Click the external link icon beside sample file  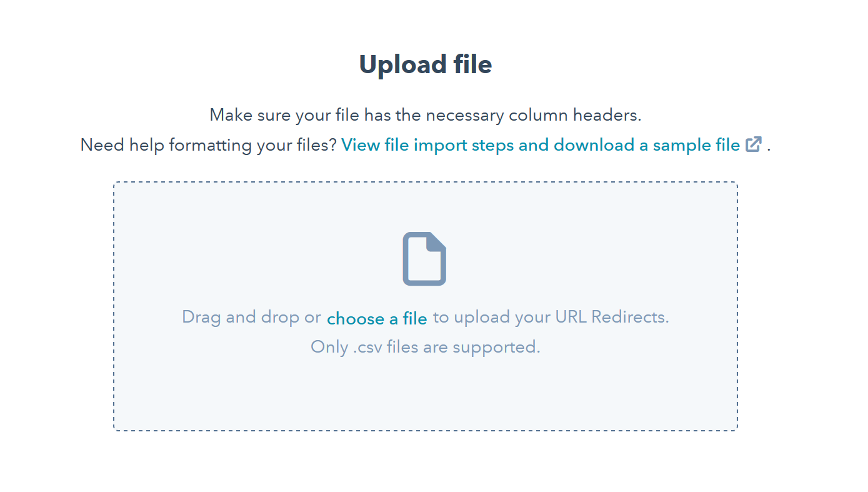pos(754,145)
